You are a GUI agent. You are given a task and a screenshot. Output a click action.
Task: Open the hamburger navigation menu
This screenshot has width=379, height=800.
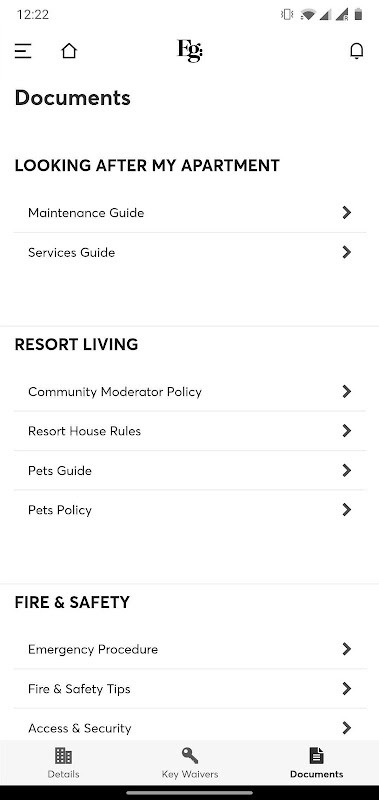point(23,51)
